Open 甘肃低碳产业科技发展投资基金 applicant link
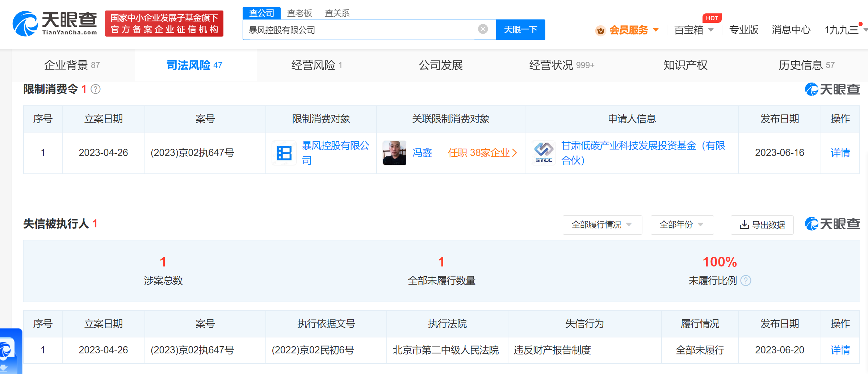 tap(643, 153)
